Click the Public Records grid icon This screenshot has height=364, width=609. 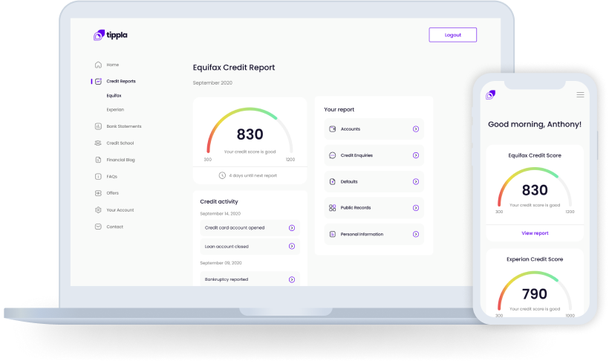[x=333, y=208]
